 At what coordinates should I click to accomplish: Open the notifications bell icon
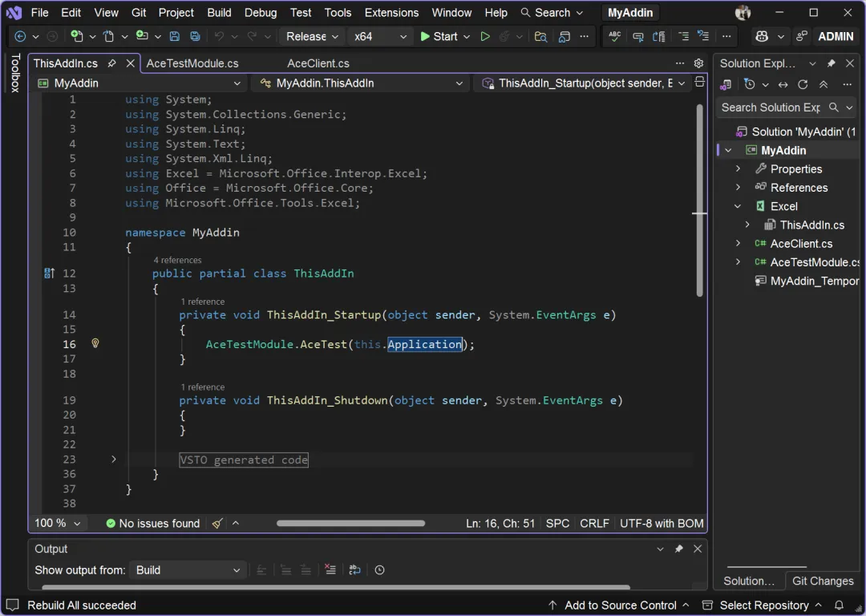point(839,606)
